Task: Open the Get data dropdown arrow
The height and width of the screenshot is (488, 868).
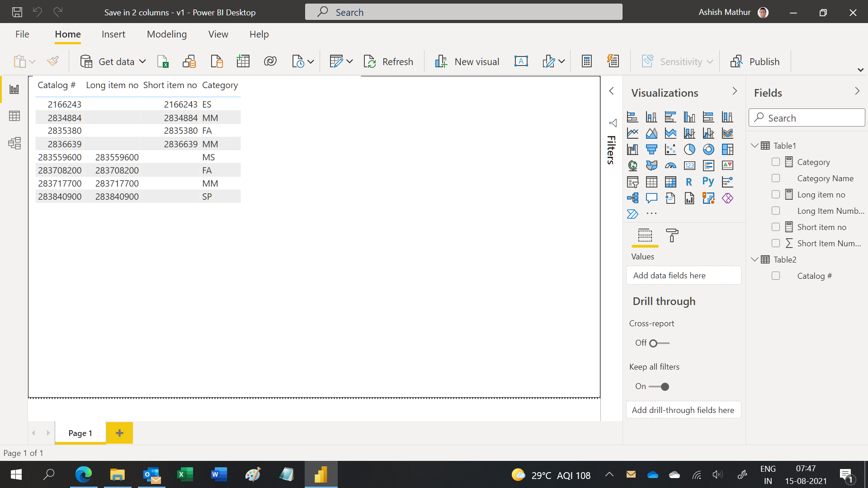Action: pos(143,61)
